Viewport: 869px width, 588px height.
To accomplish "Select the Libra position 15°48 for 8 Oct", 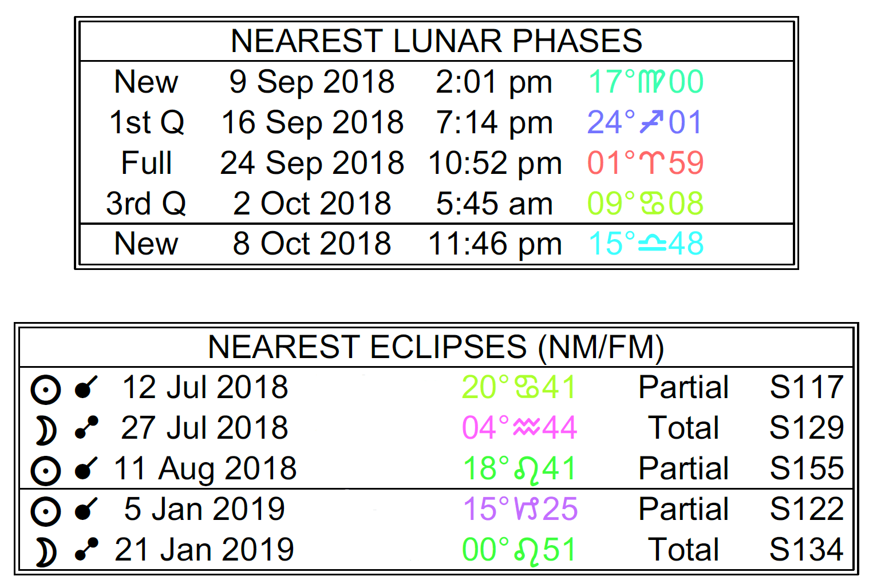I will coord(646,244).
